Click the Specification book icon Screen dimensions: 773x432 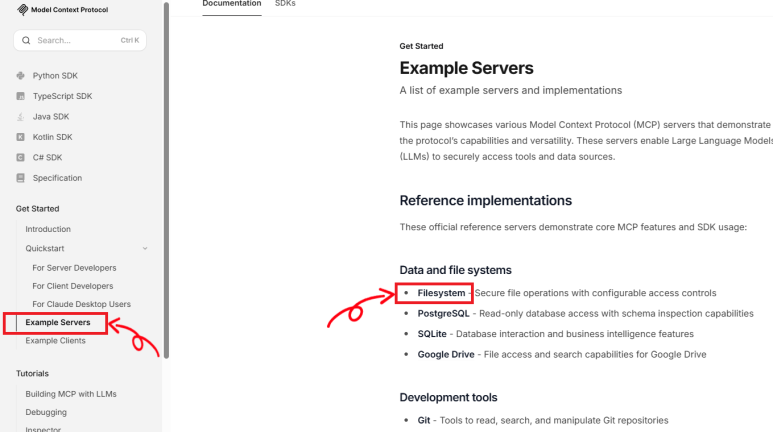click(20, 178)
